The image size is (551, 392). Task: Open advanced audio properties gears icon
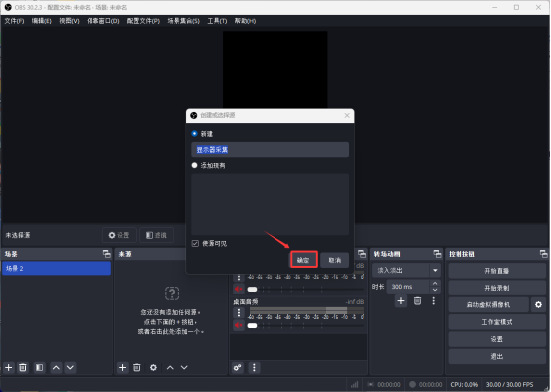pyautogui.click(x=237, y=368)
